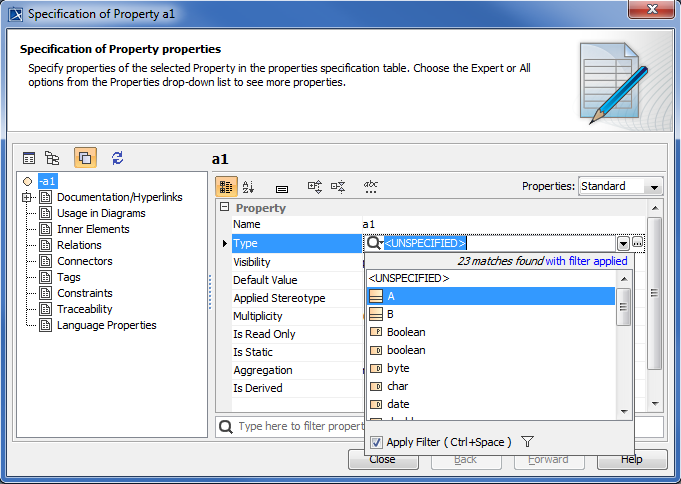Choose char from the type list
Viewport: 681px width, 484px height.
click(x=491, y=386)
